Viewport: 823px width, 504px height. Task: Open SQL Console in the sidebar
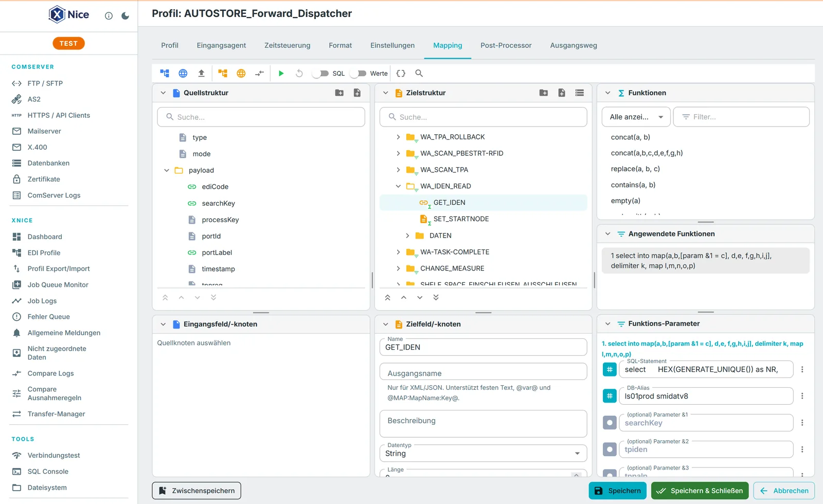coord(48,471)
